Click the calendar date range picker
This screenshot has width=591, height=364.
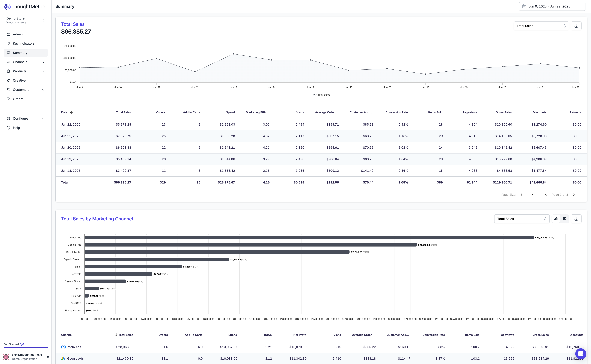tap(552, 6)
